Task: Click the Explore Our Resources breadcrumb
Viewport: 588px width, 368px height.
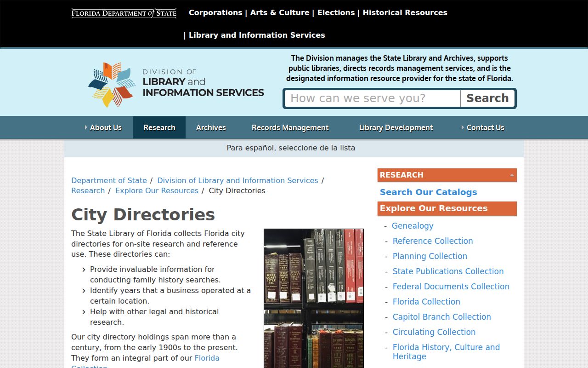Action: point(157,190)
